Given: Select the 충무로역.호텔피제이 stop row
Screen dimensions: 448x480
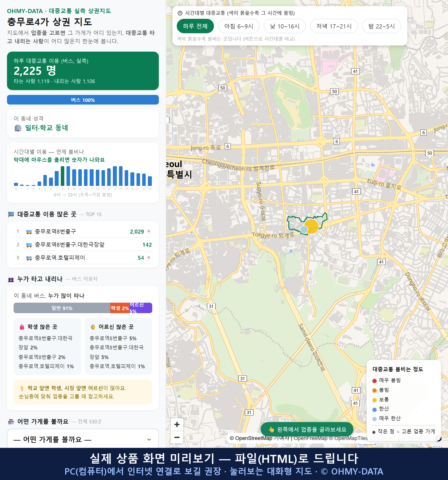Looking at the screenshot, I should click(x=83, y=258).
